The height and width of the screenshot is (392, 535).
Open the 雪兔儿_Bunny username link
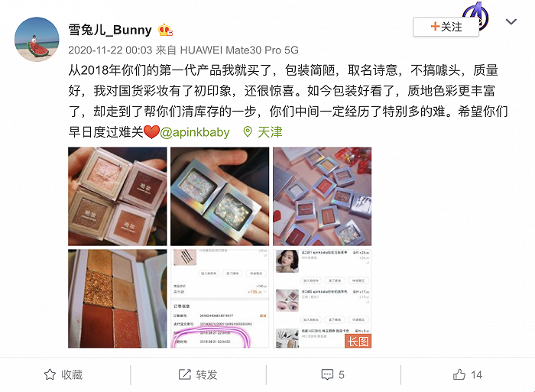110,30
